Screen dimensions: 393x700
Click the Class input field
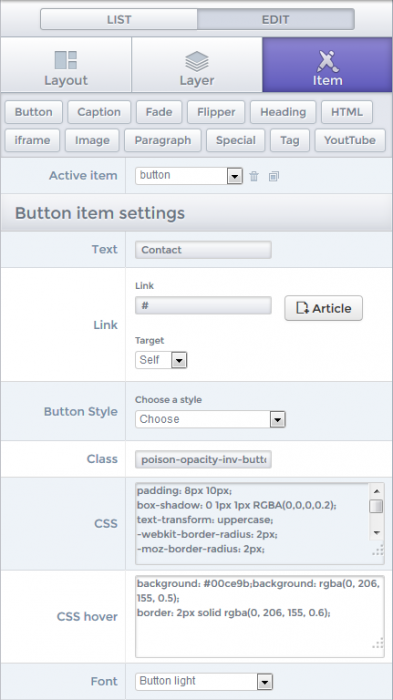203,459
